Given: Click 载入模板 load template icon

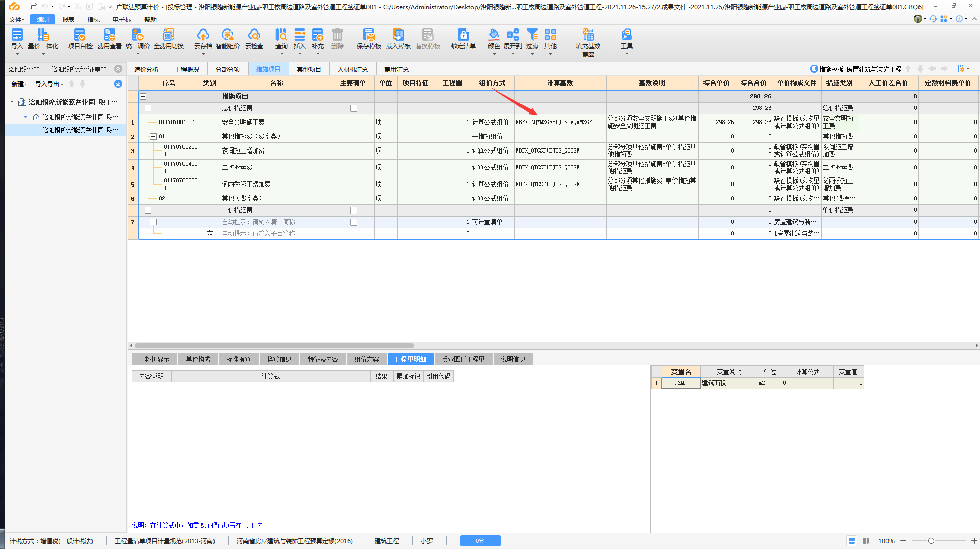Looking at the screenshot, I should pyautogui.click(x=398, y=39).
